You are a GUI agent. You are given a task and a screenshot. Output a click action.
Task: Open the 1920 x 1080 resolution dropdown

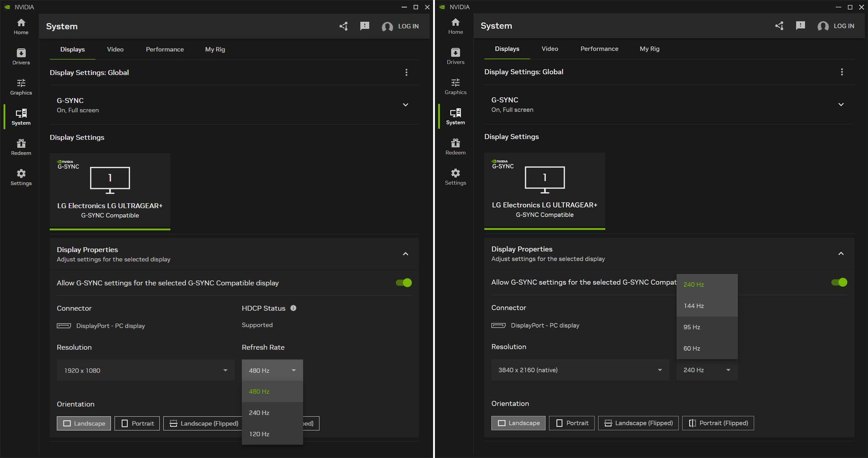tap(145, 370)
